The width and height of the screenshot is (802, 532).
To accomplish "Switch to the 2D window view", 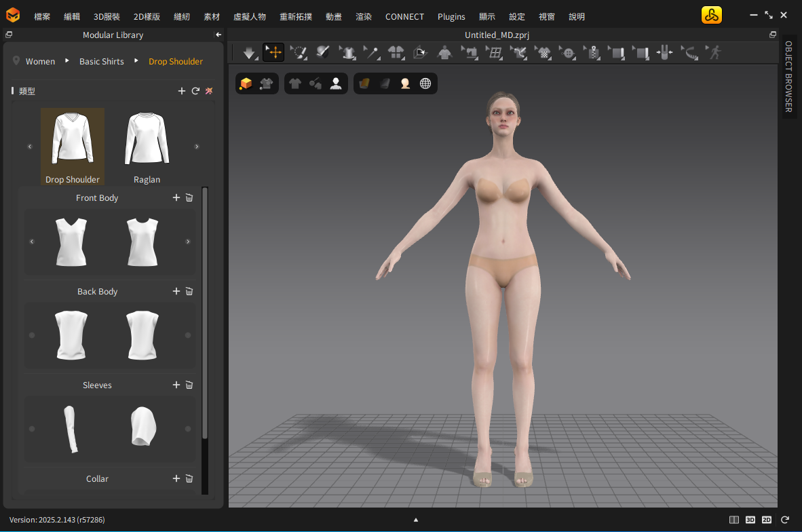I will (767, 520).
